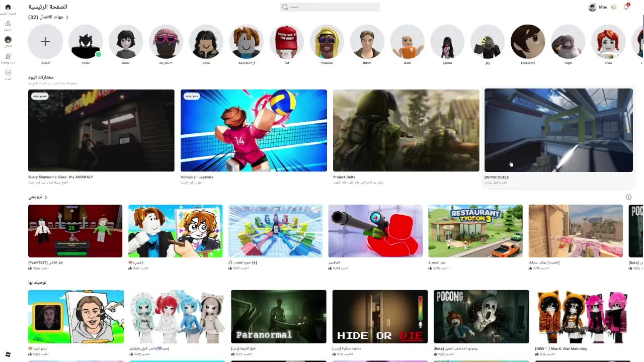The width and height of the screenshot is (644, 362).
Task: Open the Party icon in the sidebar
Action: click(8, 56)
